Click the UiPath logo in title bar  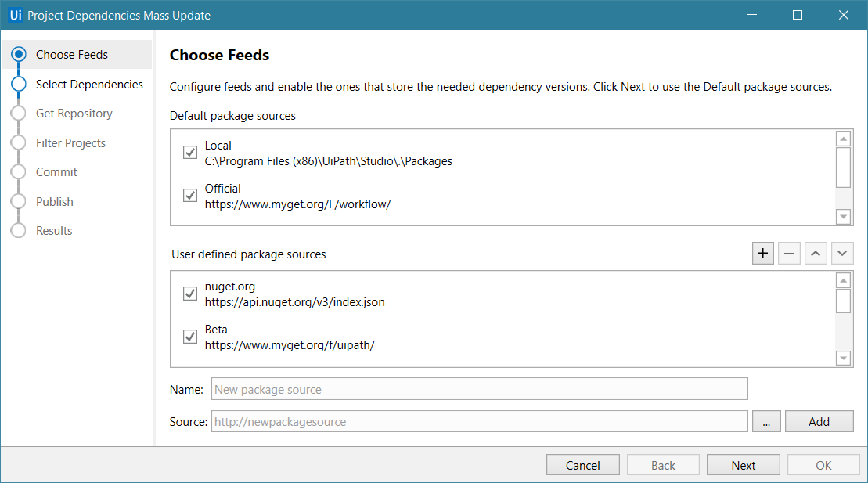point(16,15)
